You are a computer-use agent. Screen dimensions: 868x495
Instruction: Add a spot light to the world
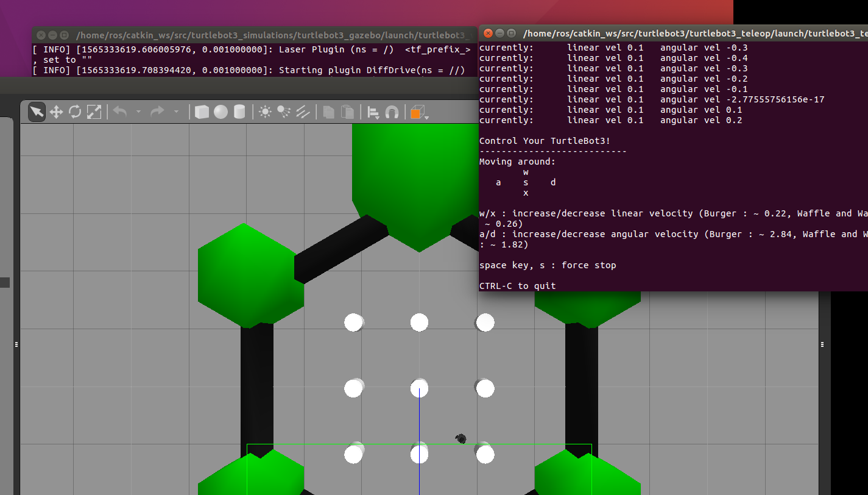(x=283, y=112)
